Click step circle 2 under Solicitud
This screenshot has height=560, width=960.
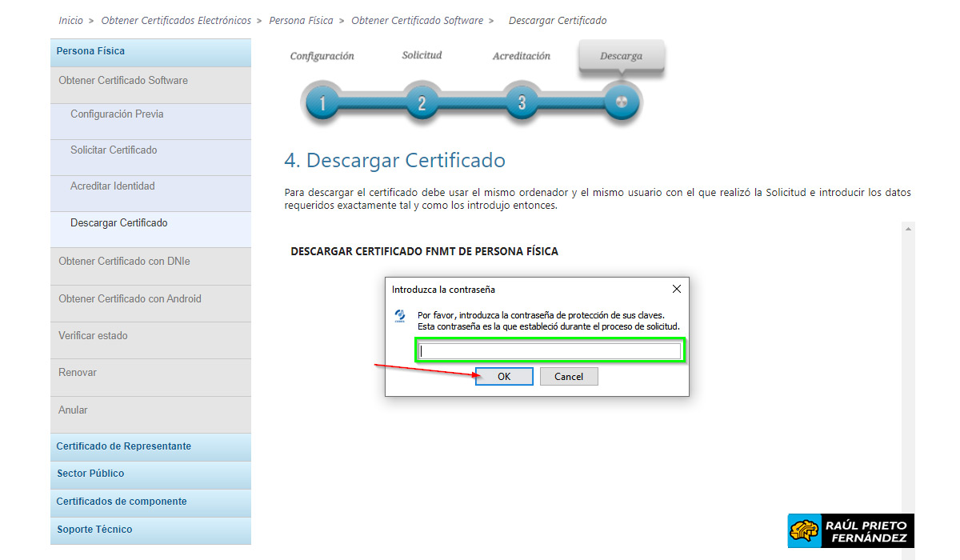click(x=422, y=102)
